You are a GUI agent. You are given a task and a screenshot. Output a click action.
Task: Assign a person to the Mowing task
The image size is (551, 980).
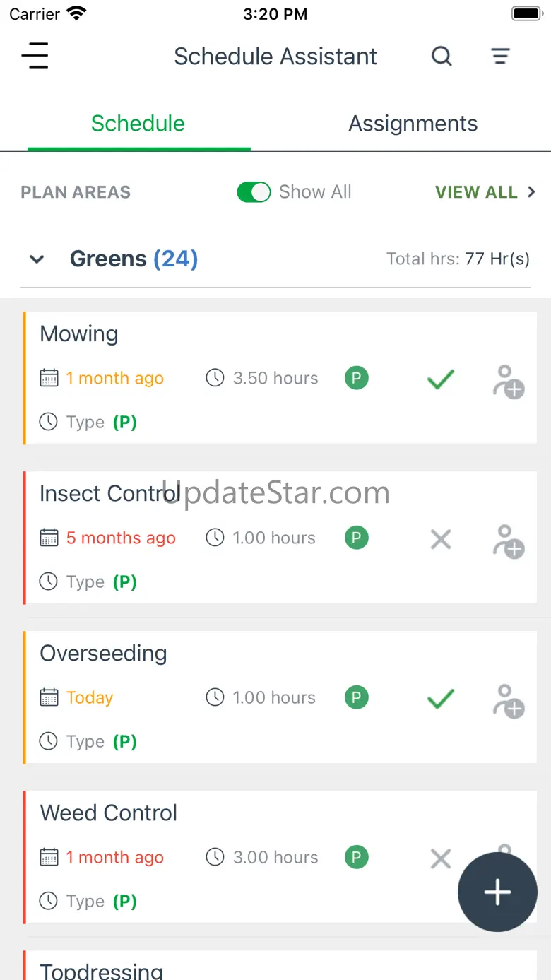pos(508,382)
